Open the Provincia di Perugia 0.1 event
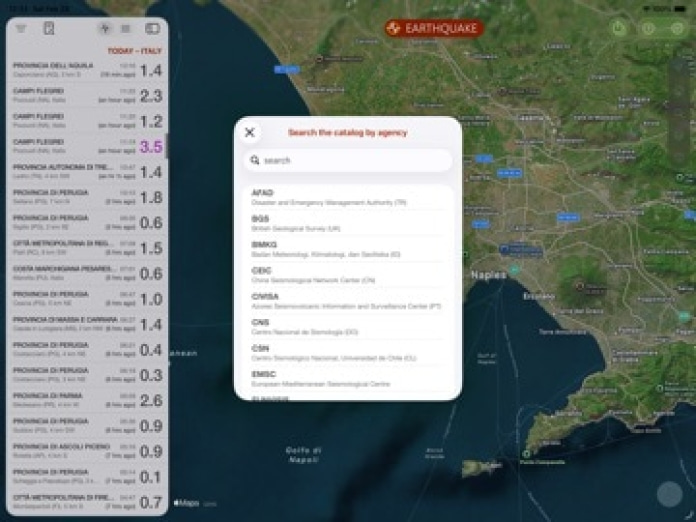696x522 pixels. (87, 477)
